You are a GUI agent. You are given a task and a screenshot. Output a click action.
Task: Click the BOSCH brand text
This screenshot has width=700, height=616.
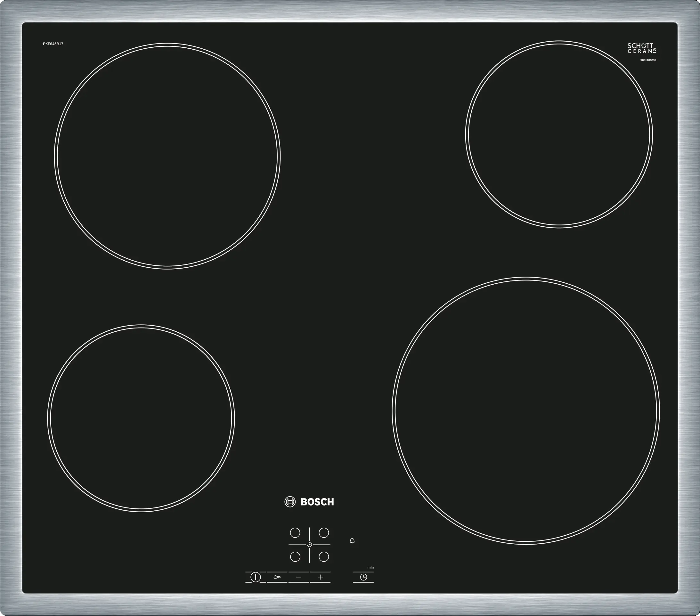[x=317, y=502]
